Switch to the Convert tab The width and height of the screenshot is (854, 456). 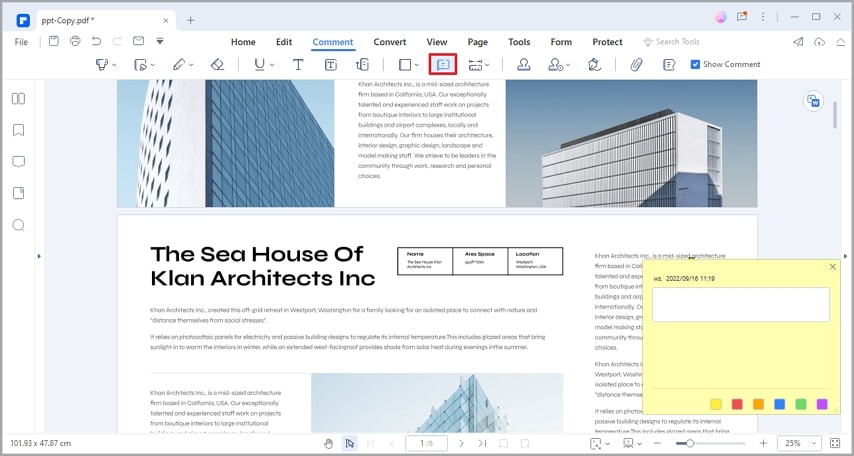(x=389, y=42)
